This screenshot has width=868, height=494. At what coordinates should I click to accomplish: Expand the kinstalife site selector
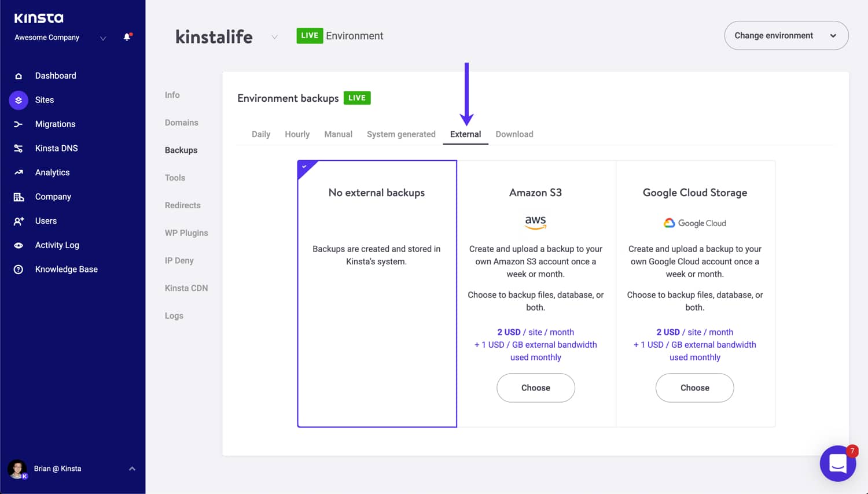click(274, 36)
